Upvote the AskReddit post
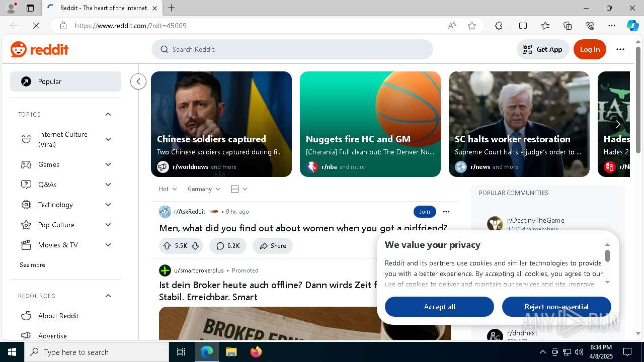This screenshot has width=644, height=362. tap(167, 246)
